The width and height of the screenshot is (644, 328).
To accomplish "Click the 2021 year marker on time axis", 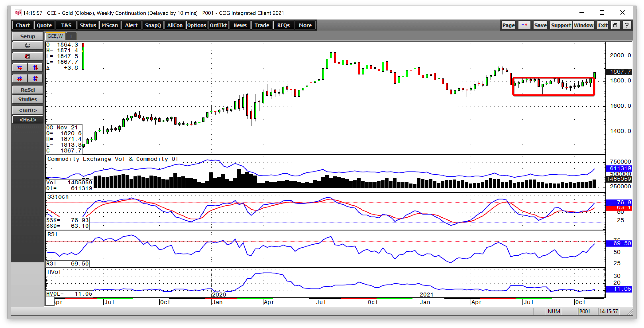I will pyautogui.click(x=426, y=295).
